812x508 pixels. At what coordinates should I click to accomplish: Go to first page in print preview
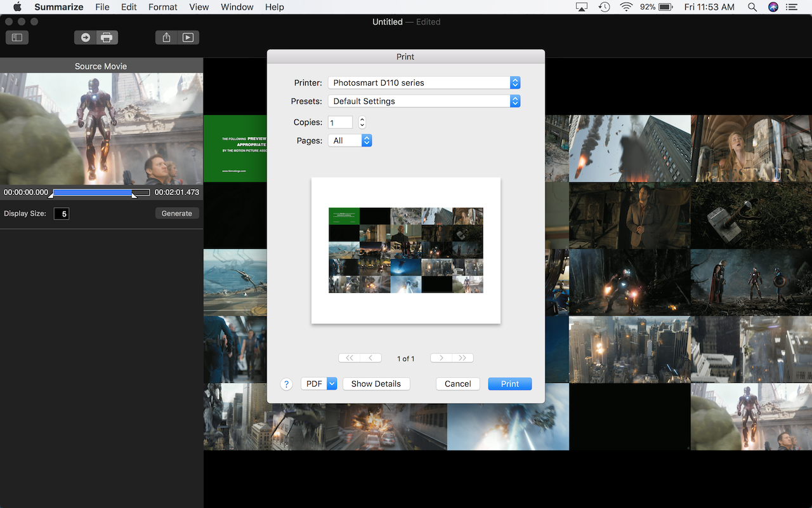pyautogui.click(x=350, y=358)
